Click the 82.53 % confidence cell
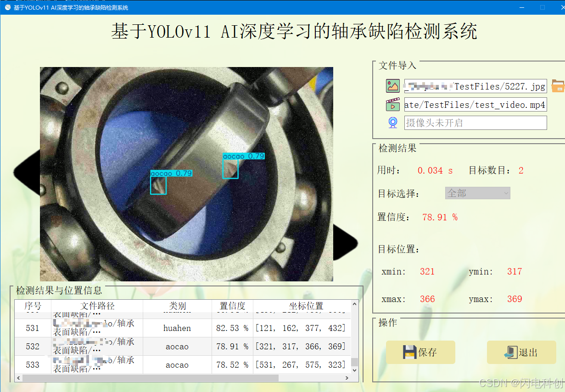 (232, 328)
